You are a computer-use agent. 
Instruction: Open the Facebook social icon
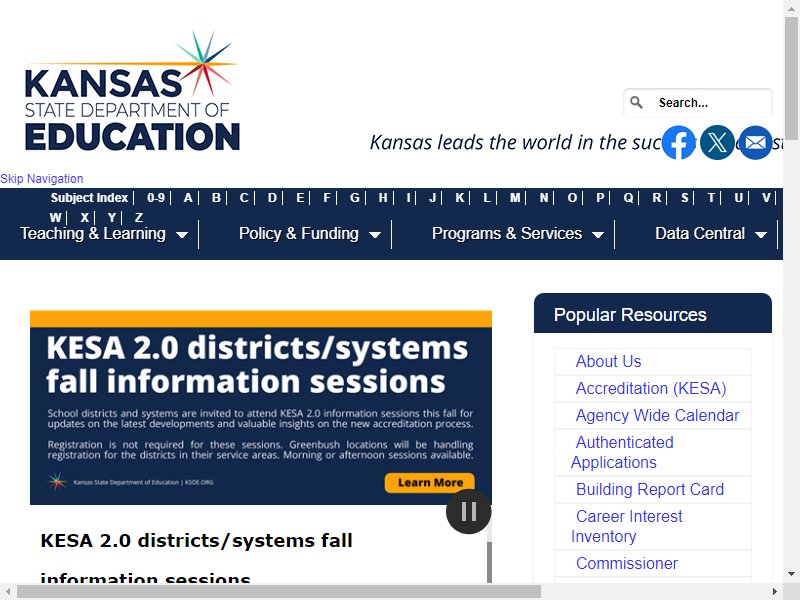pos(679,142)
